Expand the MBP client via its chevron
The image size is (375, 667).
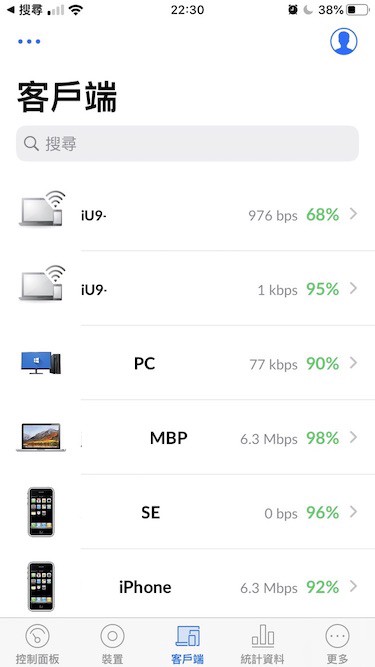tap(353, 437)
